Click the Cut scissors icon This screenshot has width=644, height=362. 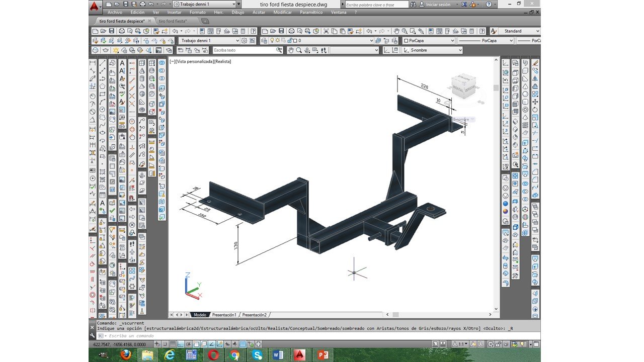tap(326, 31)
